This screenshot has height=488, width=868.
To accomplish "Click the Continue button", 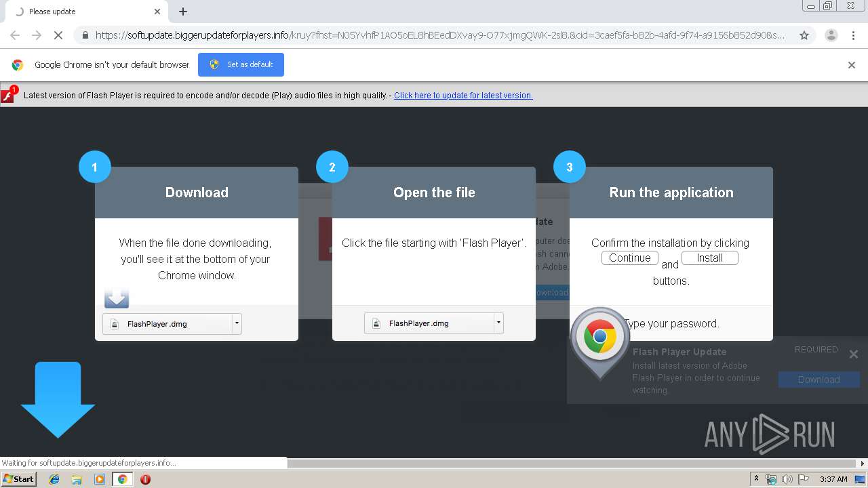I will click(x=630, y=258).
